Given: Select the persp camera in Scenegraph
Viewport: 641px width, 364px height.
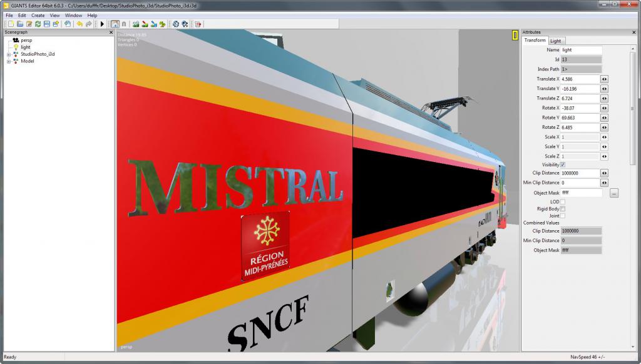Looking at the screenshot, I should point(26,40).
